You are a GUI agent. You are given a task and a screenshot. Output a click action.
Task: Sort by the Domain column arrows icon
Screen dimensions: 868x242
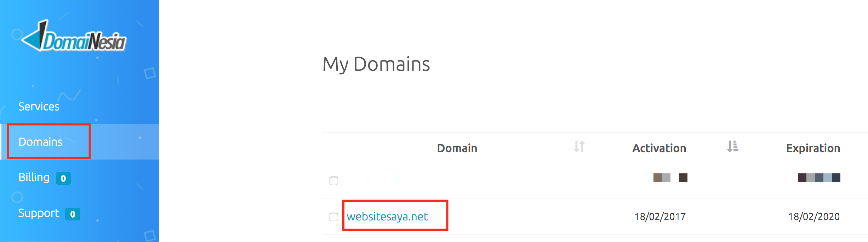(579, 146)
